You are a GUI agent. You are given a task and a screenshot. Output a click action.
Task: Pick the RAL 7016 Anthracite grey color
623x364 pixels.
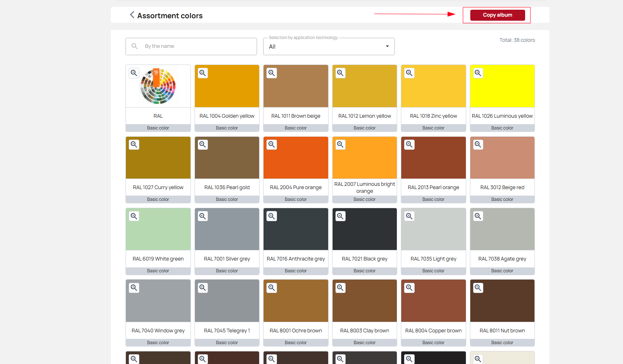(296, 229)
